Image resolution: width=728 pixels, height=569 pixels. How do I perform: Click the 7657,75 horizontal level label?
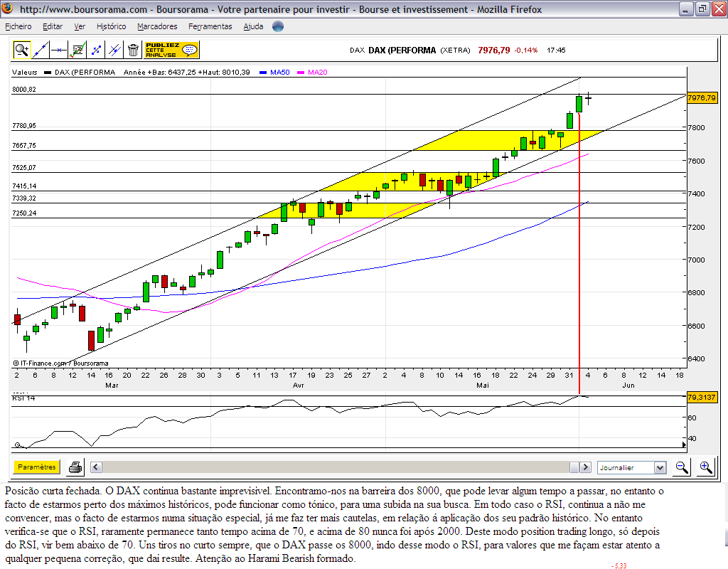coord(24,145)
